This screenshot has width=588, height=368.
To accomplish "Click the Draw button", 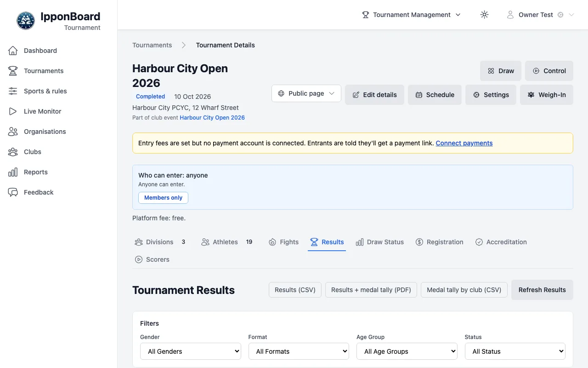I will pos(501,71).
